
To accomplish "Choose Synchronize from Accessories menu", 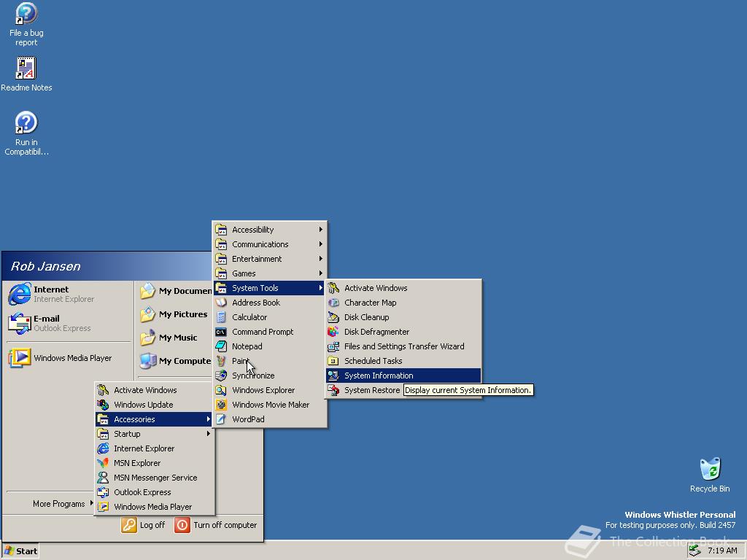I will [x=268, y=376].
